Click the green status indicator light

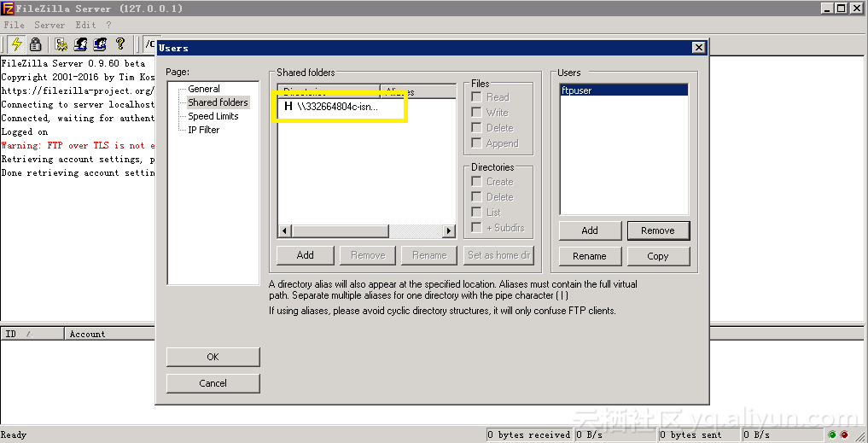[832, 434]
